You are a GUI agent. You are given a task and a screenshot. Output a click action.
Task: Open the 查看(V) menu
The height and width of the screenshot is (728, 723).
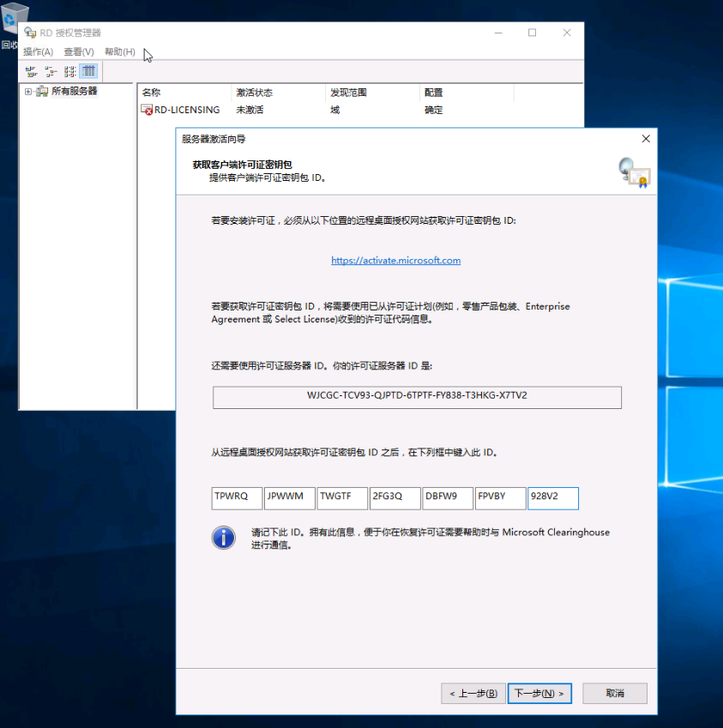tap(79, 52)
